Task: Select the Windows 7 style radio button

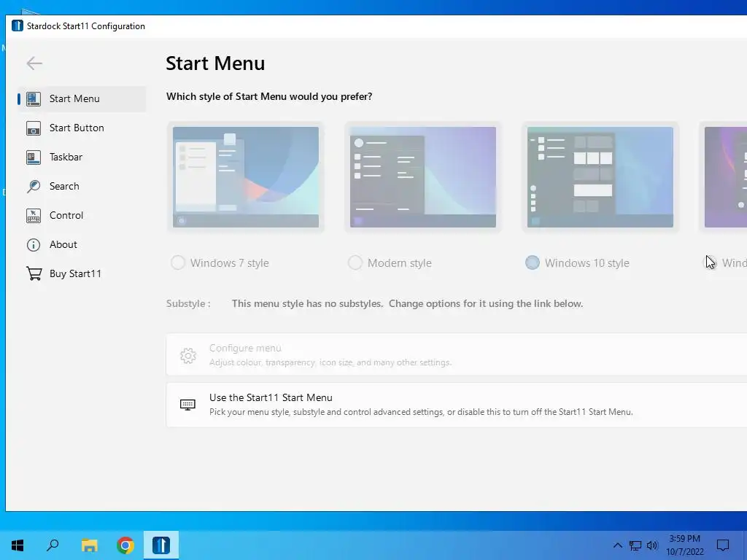Action: point(178,262)
